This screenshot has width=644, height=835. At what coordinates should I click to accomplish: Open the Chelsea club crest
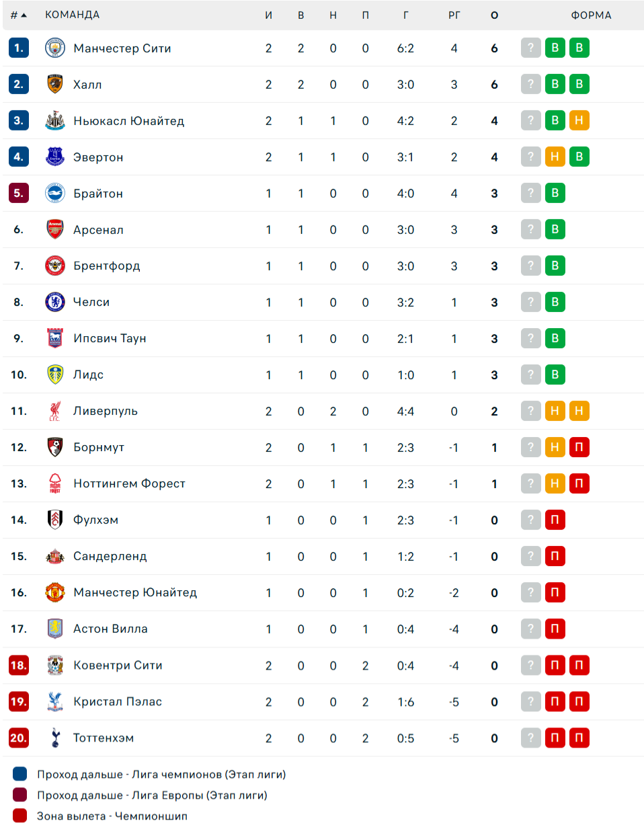tap(54, 302)
